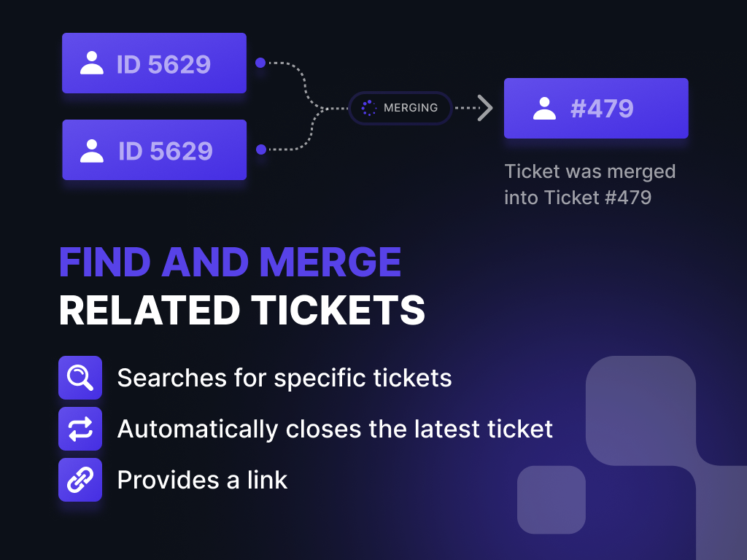Viewport: 747px width, 560px height.
Task: Click the "Provides a link" label
Action: point(202,480)
